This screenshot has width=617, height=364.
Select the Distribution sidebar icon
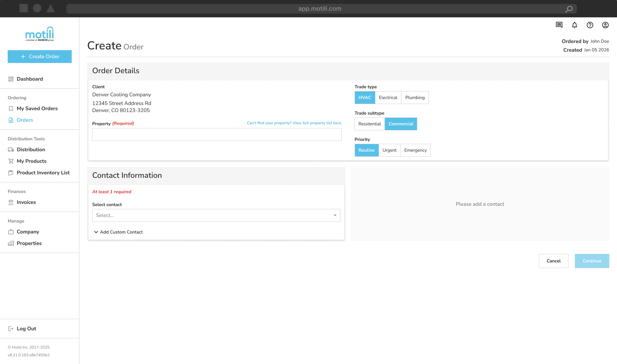11,150
